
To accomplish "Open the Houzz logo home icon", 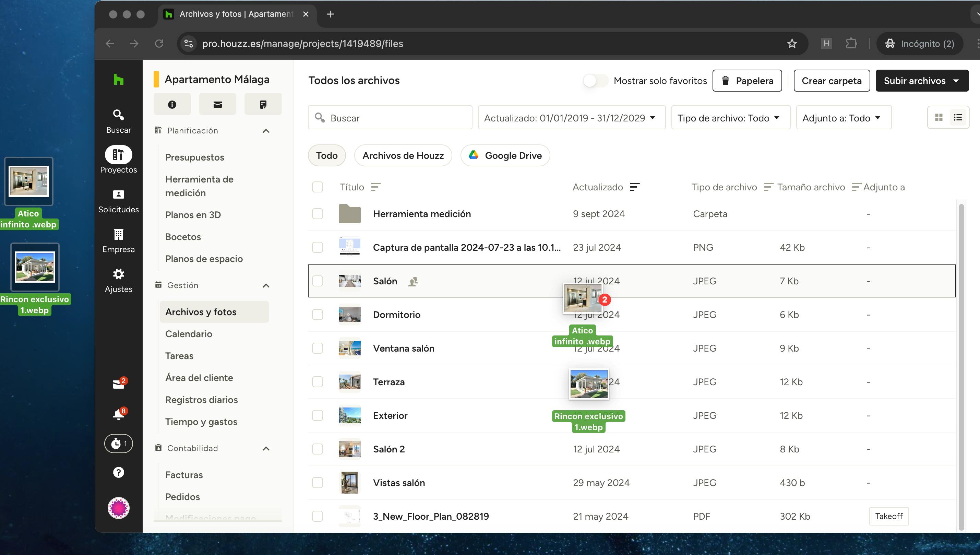I will [x=119, y=80].
